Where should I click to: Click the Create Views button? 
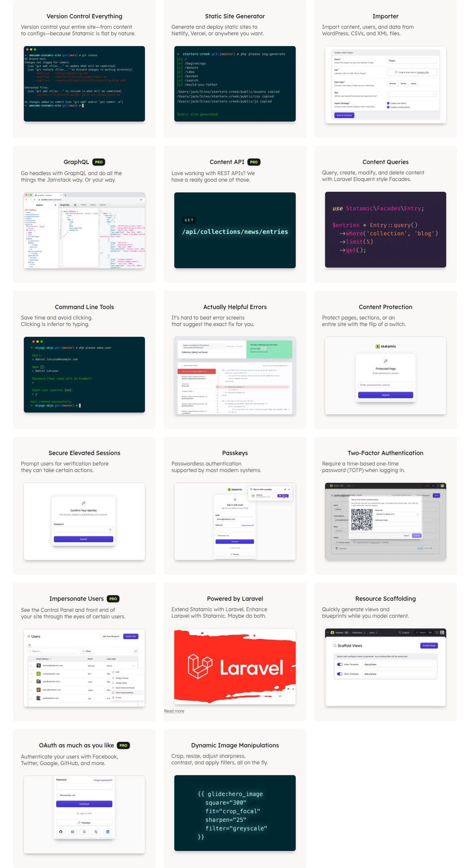click(429, 645)
